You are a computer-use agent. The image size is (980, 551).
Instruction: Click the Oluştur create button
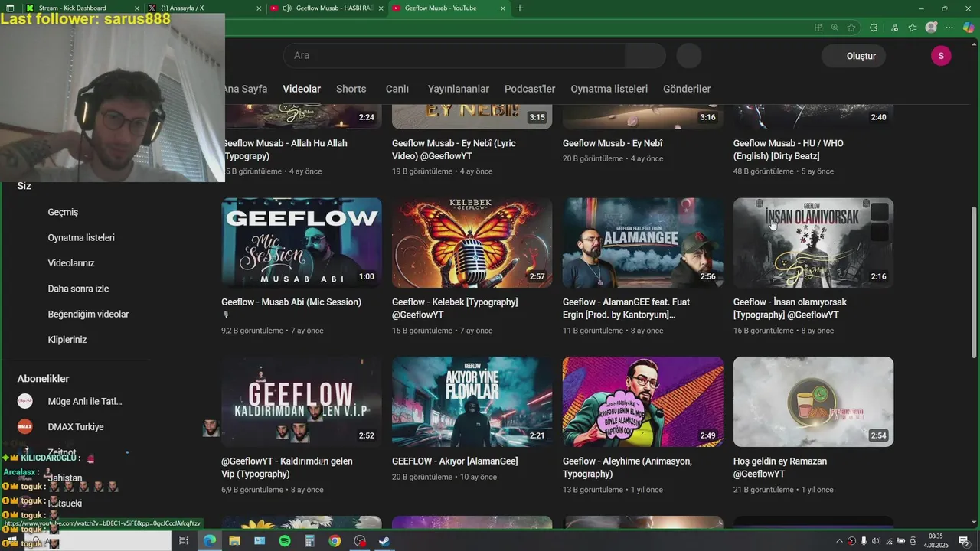[854, 56]
